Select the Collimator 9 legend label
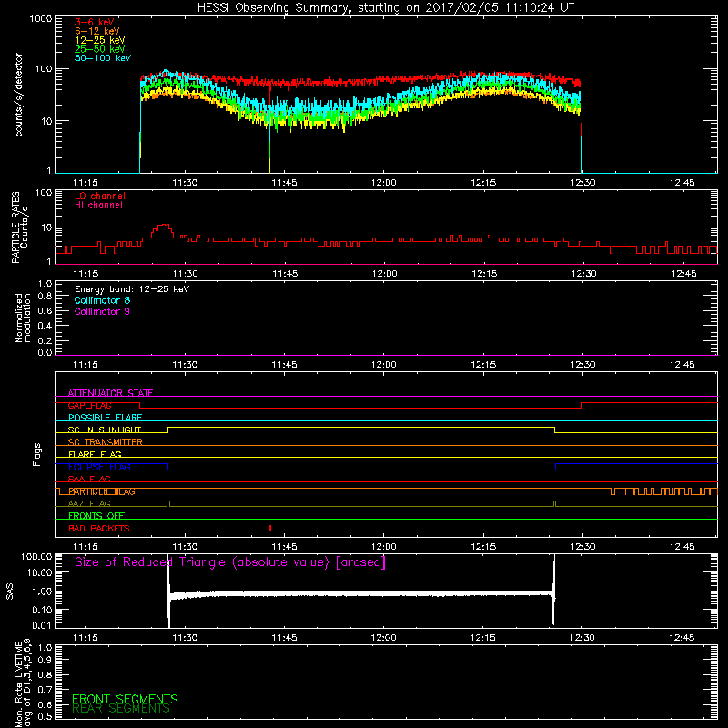The height and width of the screenshot is (728, 728). 102,311
